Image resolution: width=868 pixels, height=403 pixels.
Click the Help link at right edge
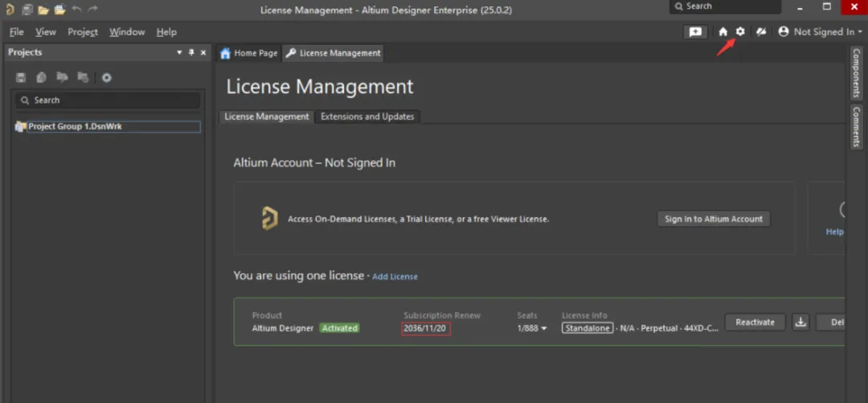(x=835, y=232)
